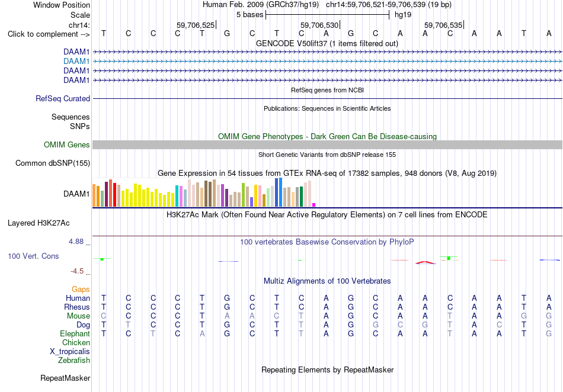Select the X_tropicalis species row label
The image size is (563, 392).
(70, 352)
